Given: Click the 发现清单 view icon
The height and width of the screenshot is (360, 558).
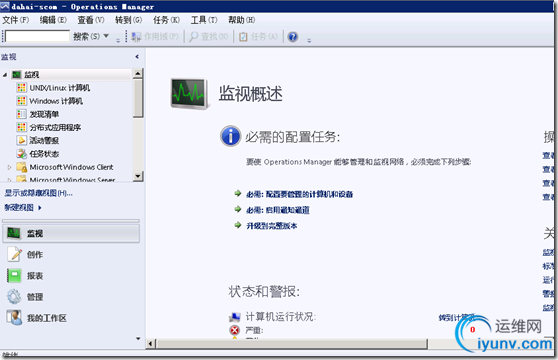Looking at the screenshot, I should click(21, 114).
